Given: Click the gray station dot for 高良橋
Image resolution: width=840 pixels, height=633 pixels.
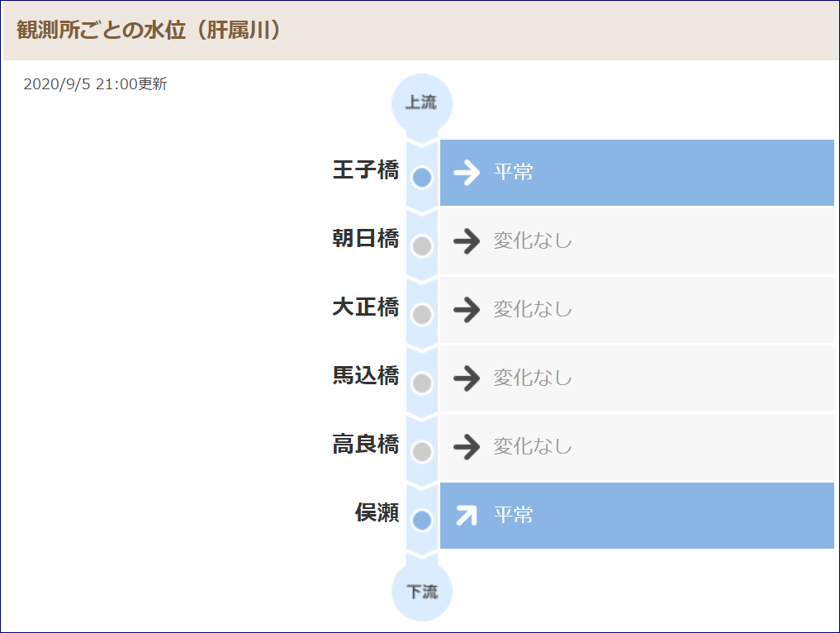Looking at the screenshot, I should click(422, 452).
